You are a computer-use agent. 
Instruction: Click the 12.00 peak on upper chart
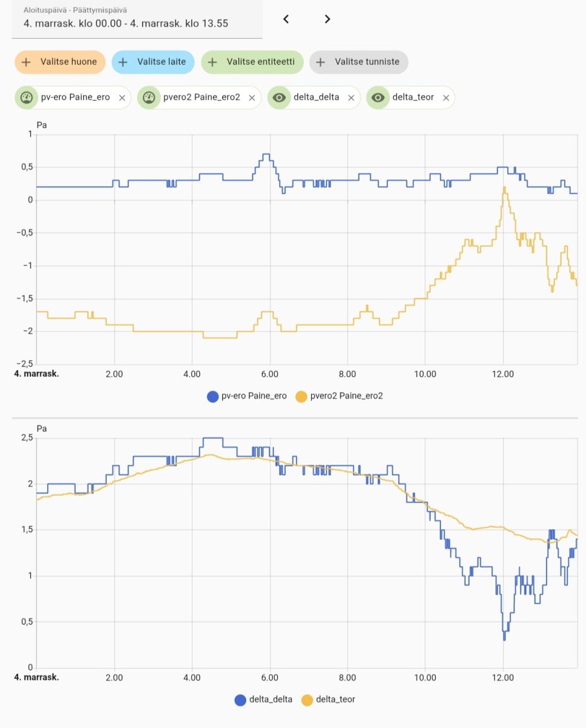coord(504,187)
